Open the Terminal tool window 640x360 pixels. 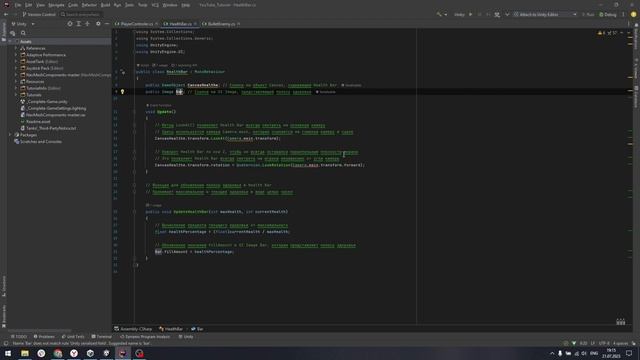[102, 337]
